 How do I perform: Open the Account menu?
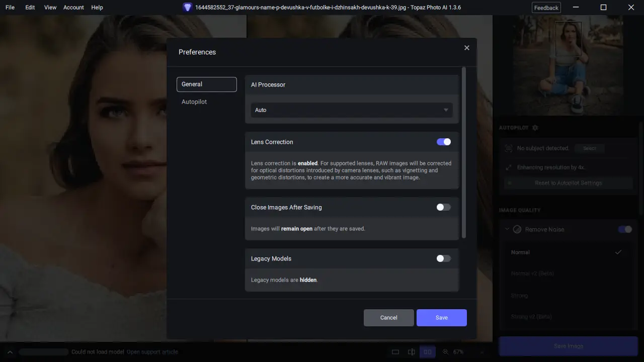point(73,8)
